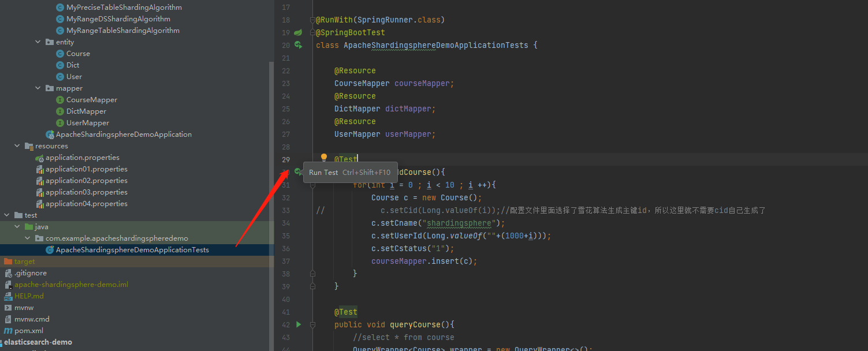This screenshot has width=868, height=351.
Task: Click the c.setCstatus("1") statement
Action: 413,248
